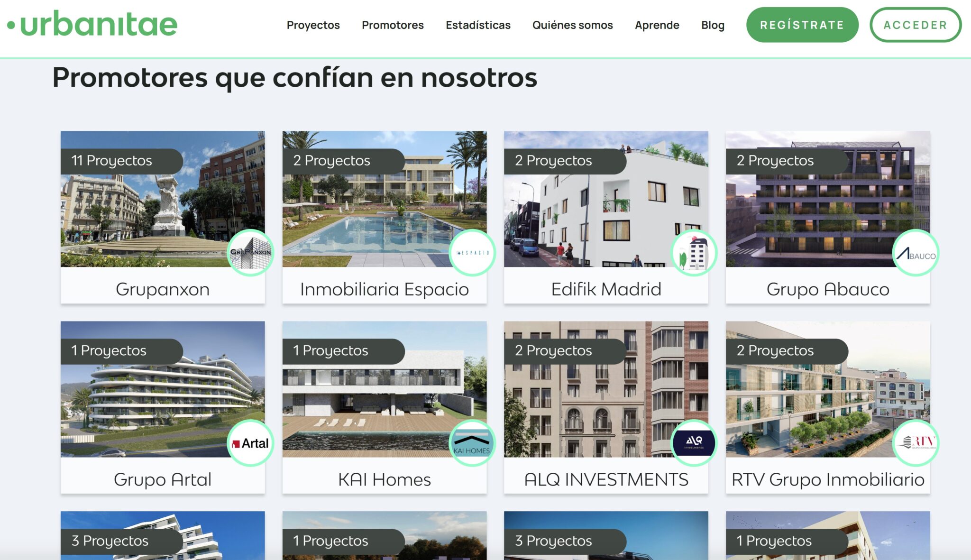This screenshot has width=971, height=560.
Task: Open Grupo Artal curved building image
Action: [x=163, y=389]
